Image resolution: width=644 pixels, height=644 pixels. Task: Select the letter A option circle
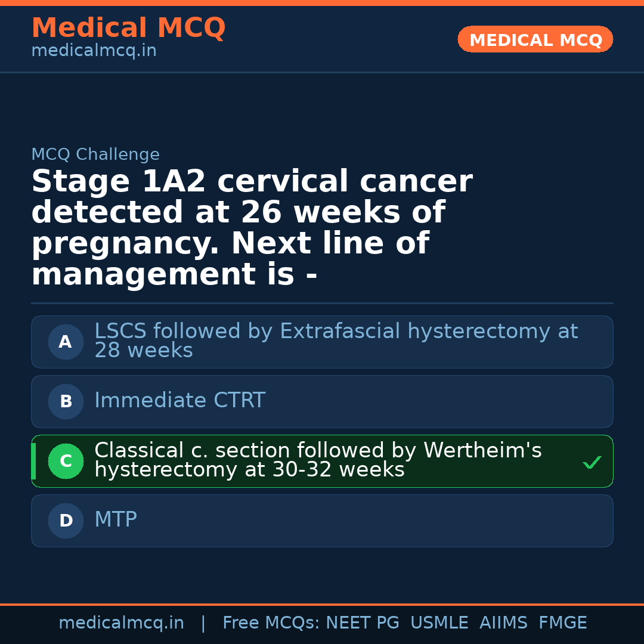pos(66,342)
